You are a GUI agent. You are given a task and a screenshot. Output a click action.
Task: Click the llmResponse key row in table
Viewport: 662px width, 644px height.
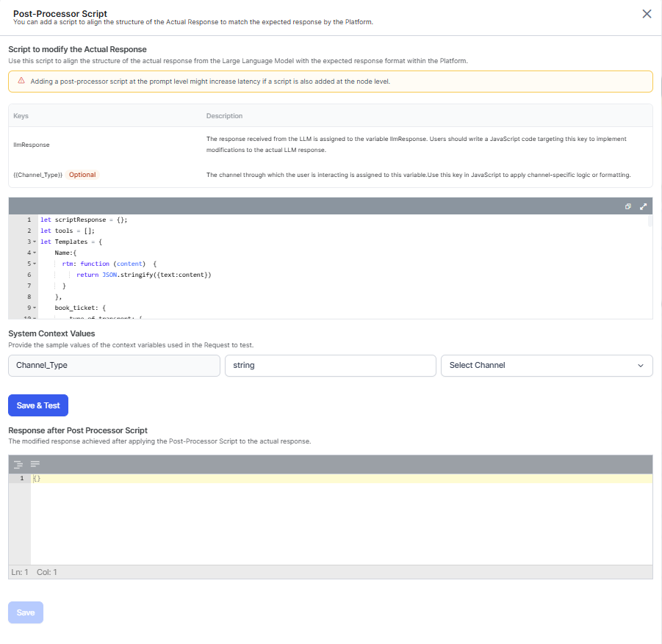(x=32, y=145)
